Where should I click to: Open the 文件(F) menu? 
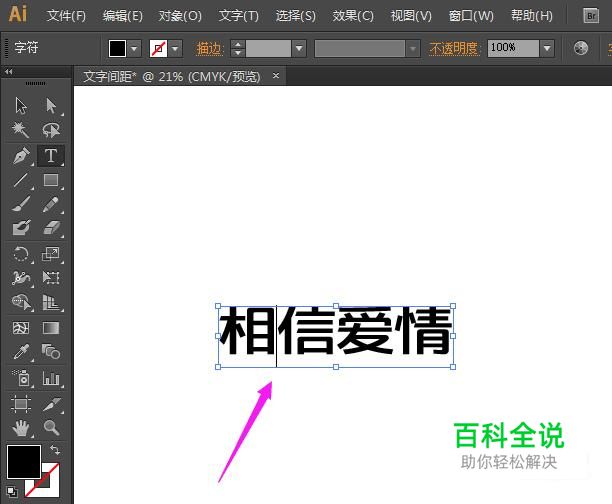pos(66,16)
